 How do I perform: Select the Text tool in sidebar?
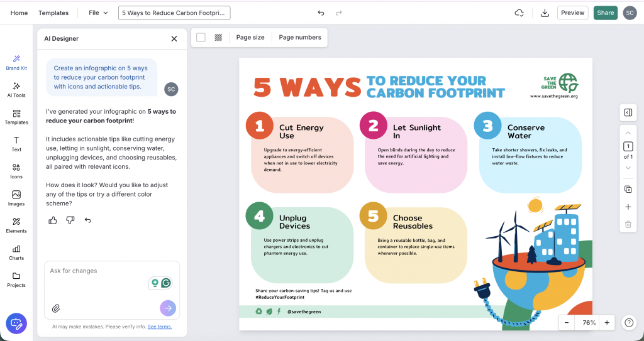click(16, 144)
